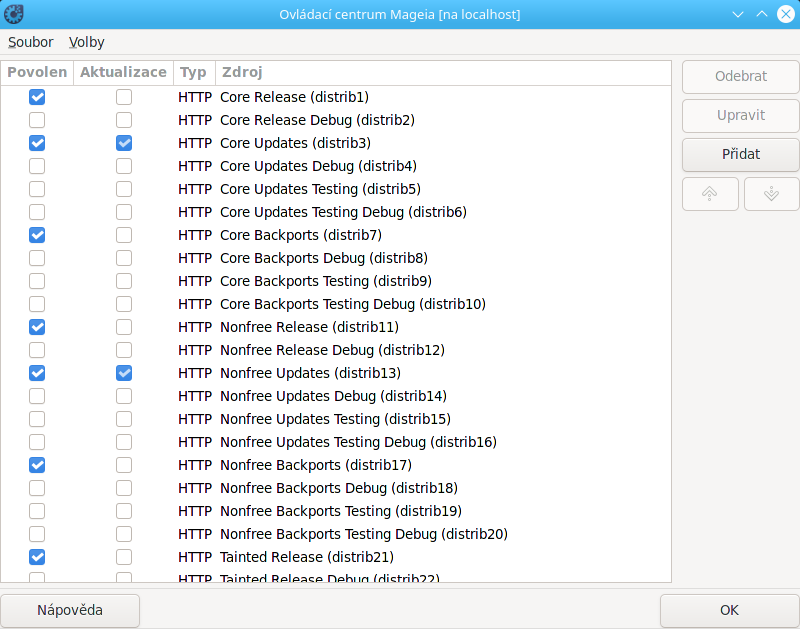Move selected source up with arrow button
The image size is (800, 629).
point(710,194)
